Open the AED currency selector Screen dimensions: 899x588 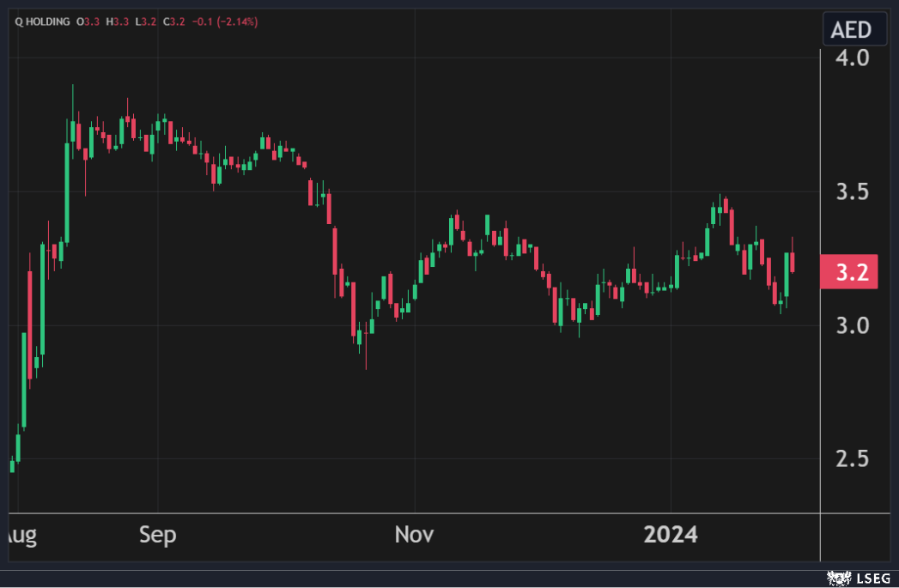pos(850,31)
